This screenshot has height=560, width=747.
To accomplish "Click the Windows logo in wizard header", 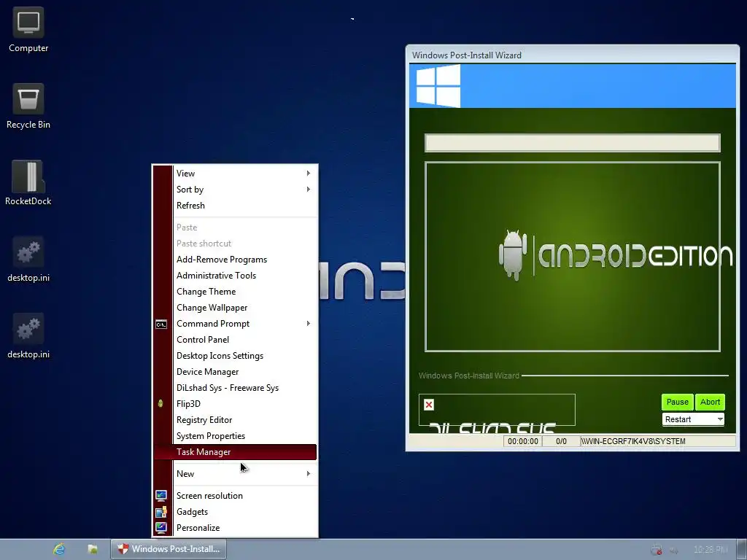I will pos(438,86).
